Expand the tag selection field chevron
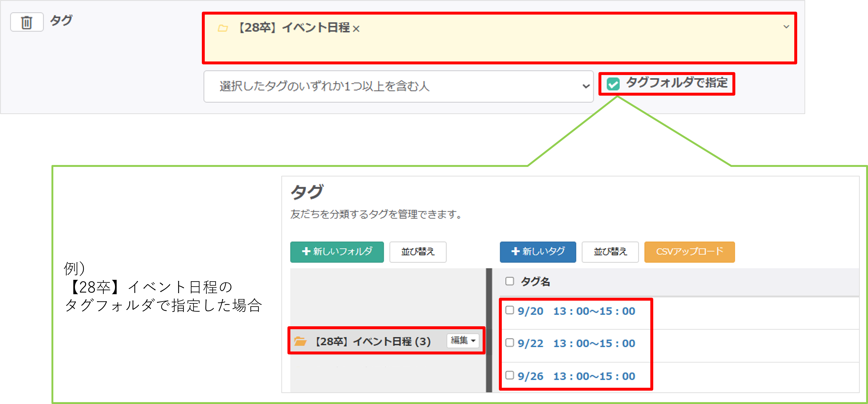Image resolution: width=868 pixels, height=404 pixels. point(786,27)
